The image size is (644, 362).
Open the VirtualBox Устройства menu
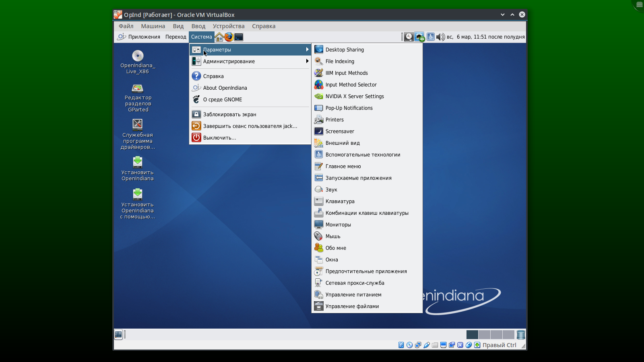point(229,26)
